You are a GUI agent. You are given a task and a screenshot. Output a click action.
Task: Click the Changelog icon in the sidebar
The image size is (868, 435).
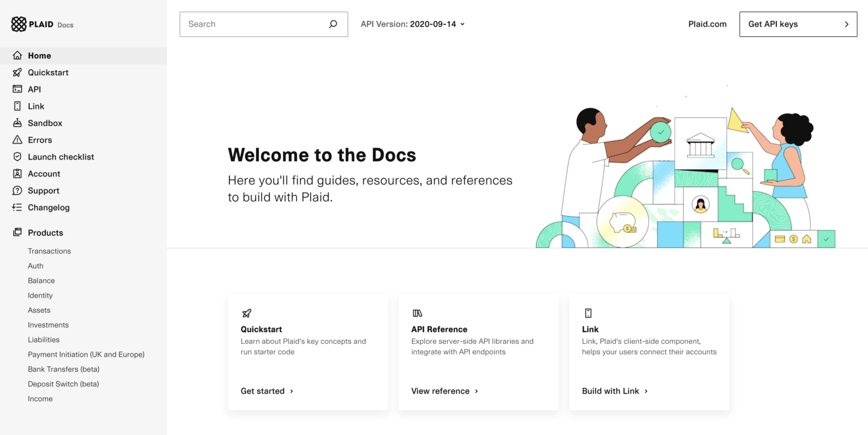pyautogui.click(x=17, y=208)
